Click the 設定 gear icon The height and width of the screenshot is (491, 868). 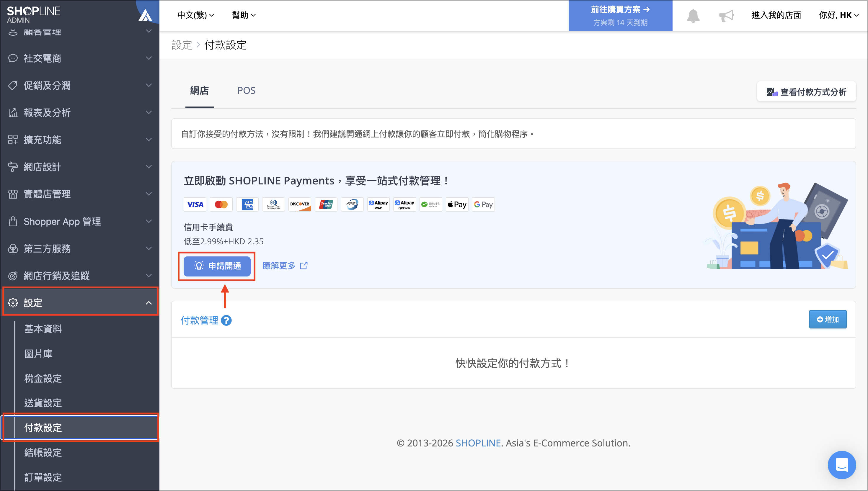pos(13,303)
